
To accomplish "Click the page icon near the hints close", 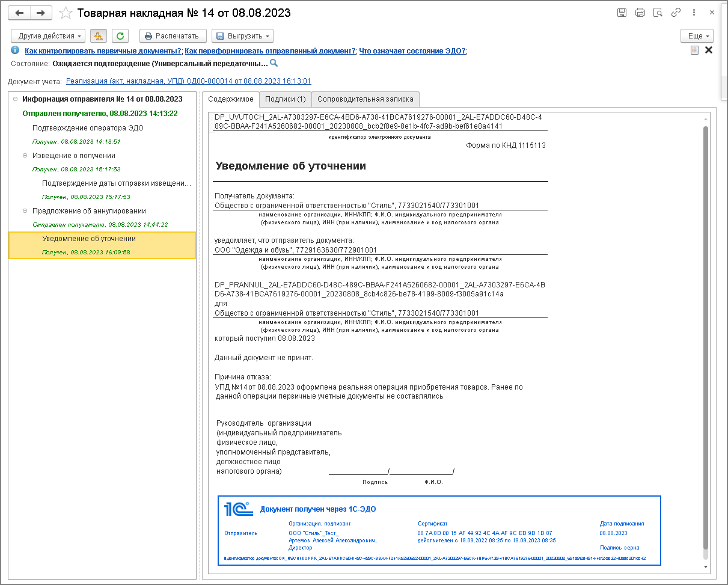I will (x=694, y=51).
